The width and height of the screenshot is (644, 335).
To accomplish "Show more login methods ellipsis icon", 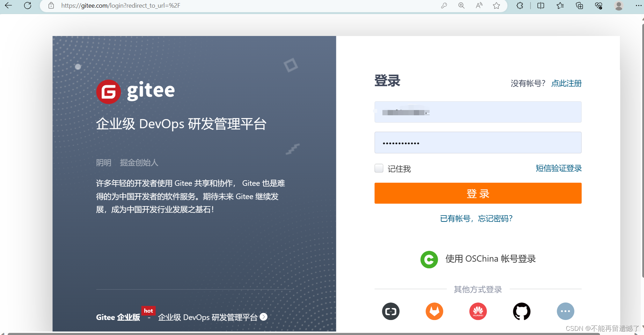I will point(565,311).
